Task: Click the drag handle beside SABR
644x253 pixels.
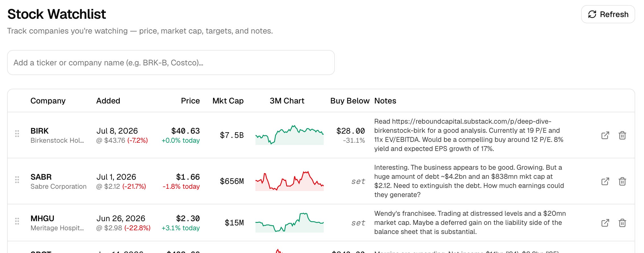Action: coord(17,180)
